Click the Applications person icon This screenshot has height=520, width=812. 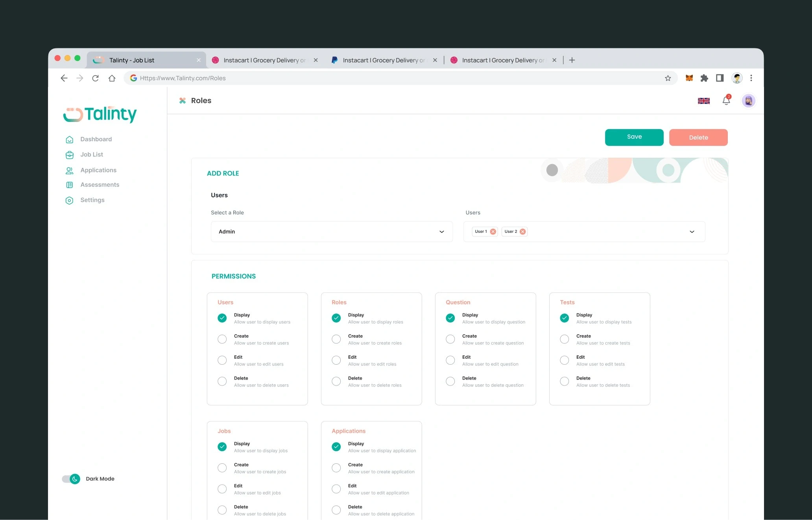pos(69,170)
